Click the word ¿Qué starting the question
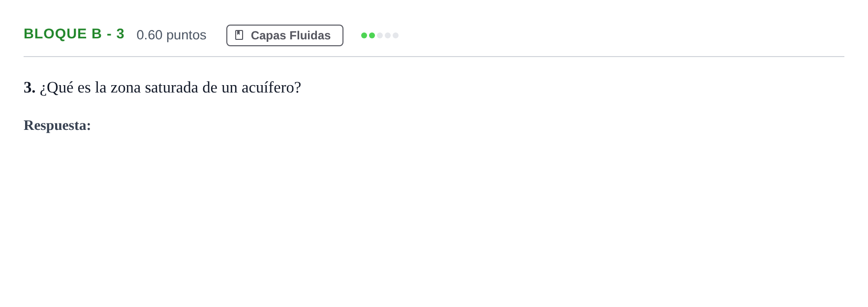The height and width of the screenshot is (307, 868). pyautogui.click(x=57, y=88)
